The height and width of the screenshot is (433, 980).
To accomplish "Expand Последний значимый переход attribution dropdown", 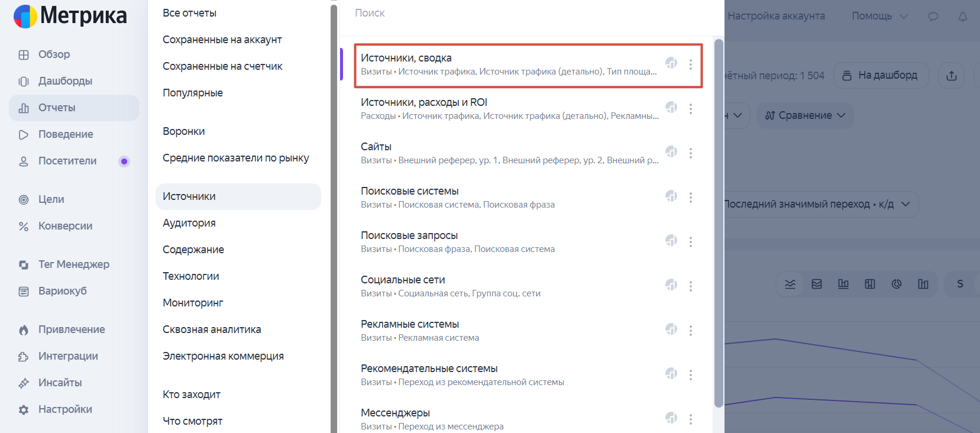I will (x=819, y=204).
